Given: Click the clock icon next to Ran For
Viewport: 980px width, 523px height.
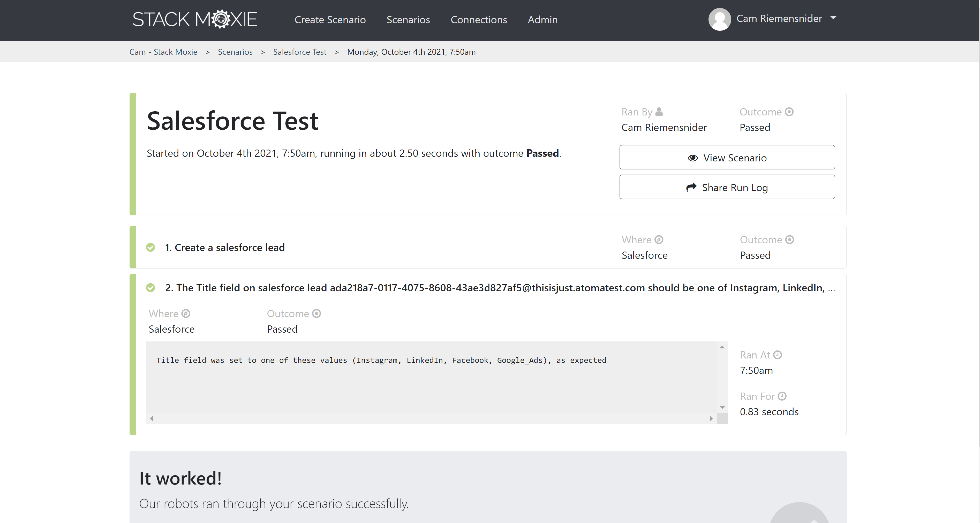Looking at the screenshot, I should [x=782, y=396].
